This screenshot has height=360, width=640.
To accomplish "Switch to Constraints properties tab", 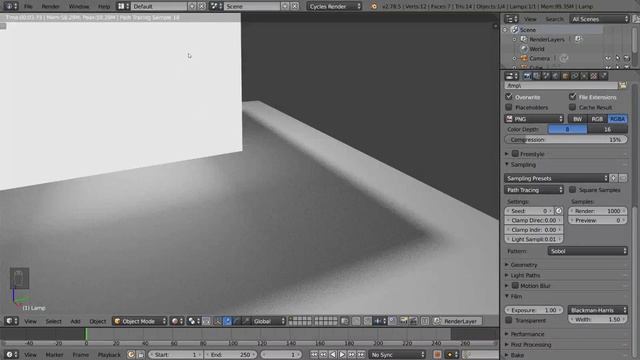I will coord(575,76).
